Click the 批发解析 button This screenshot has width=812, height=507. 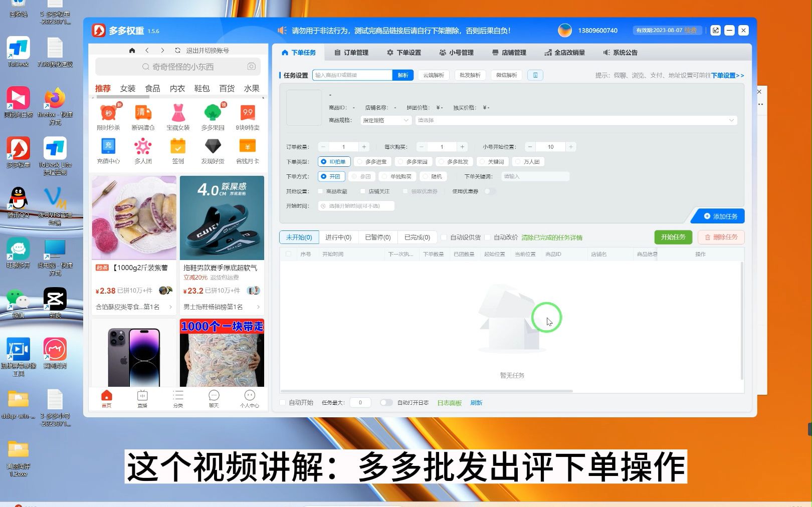coord(470,75)
